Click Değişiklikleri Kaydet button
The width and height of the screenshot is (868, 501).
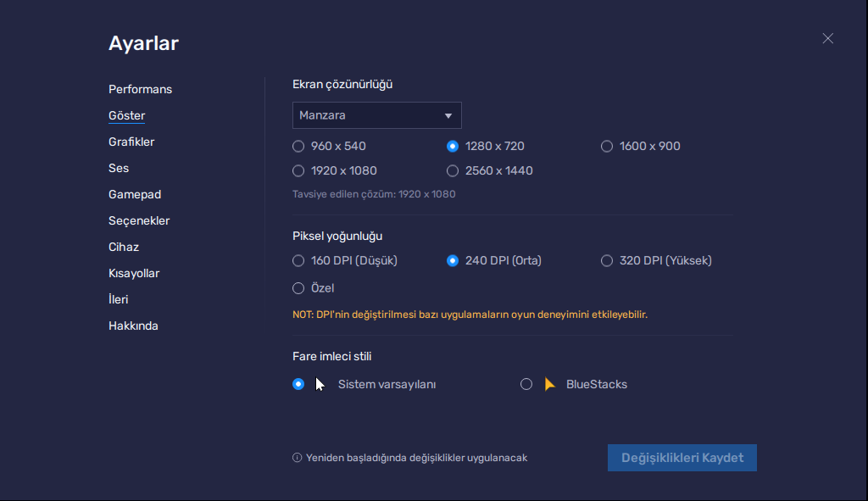pos(682,458)
